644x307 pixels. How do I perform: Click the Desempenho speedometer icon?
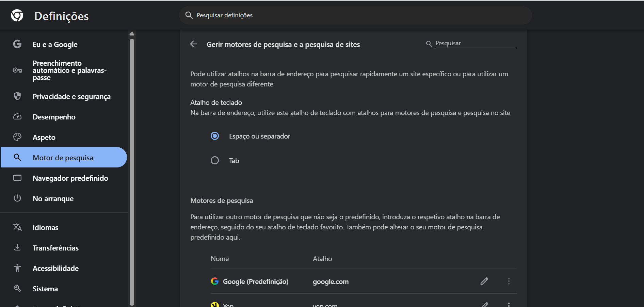tap(17, 117)
